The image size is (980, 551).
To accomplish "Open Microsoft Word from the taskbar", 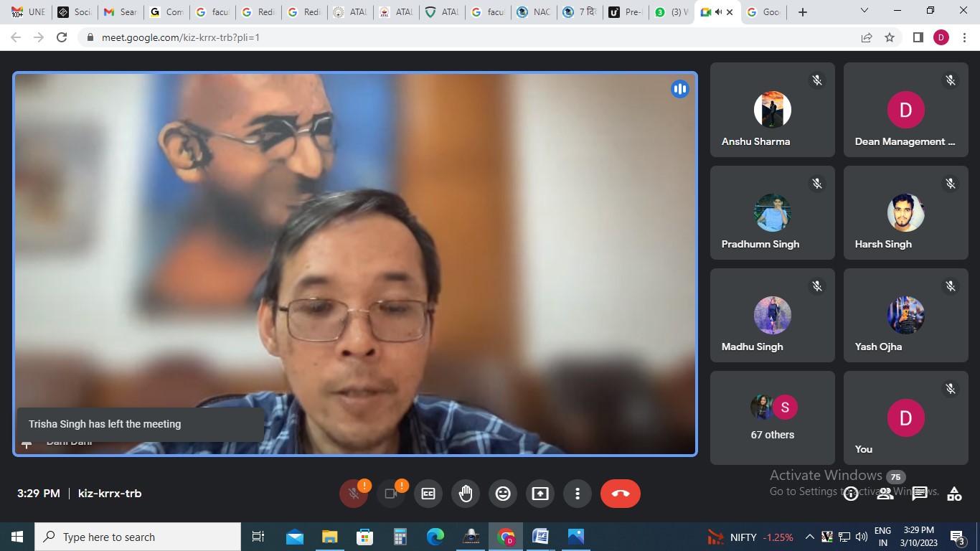I will click(540, 537).
